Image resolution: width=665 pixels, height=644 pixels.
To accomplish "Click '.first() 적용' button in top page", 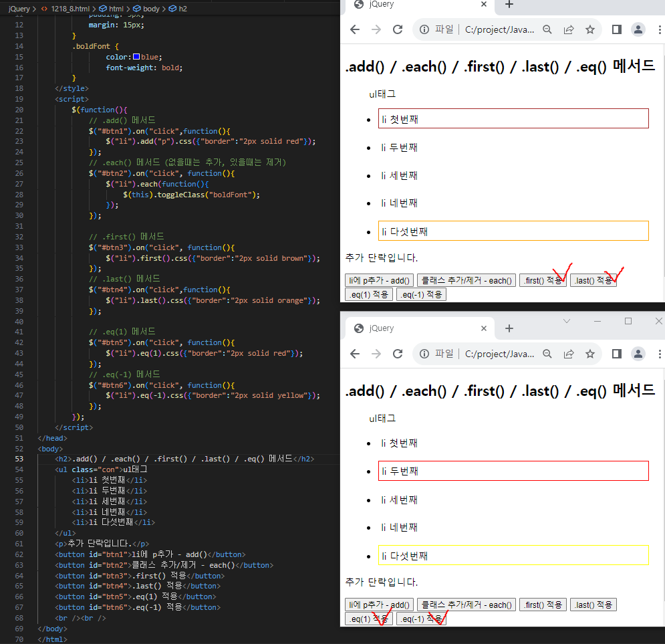I will pos(543,280).
